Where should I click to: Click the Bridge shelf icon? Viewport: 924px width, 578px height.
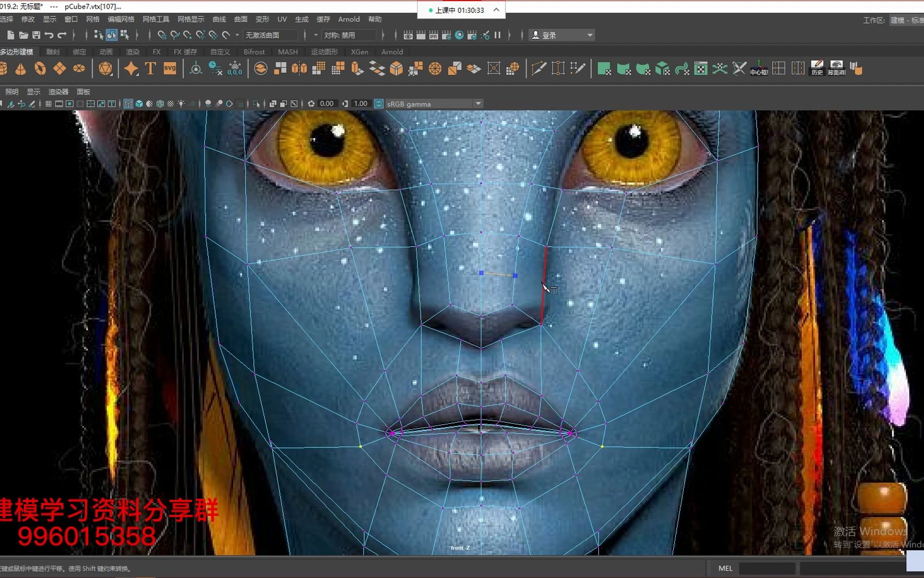point(377,69)
